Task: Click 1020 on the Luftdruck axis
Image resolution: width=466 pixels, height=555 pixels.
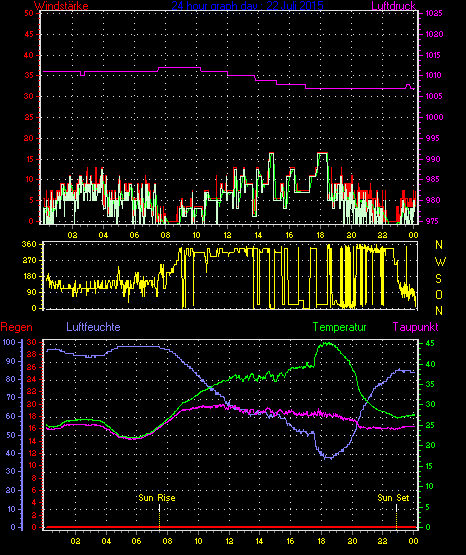Action: pyautogui.click(x=434, y=34)
